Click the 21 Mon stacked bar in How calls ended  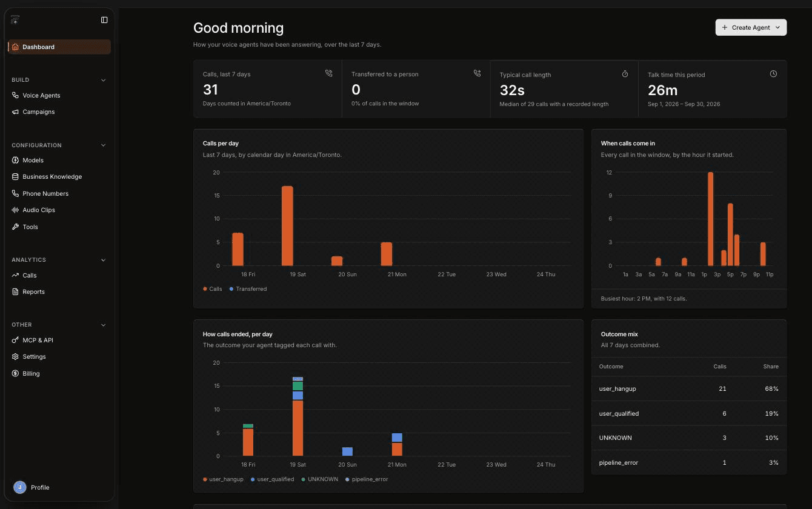click(x=397, y=445)
